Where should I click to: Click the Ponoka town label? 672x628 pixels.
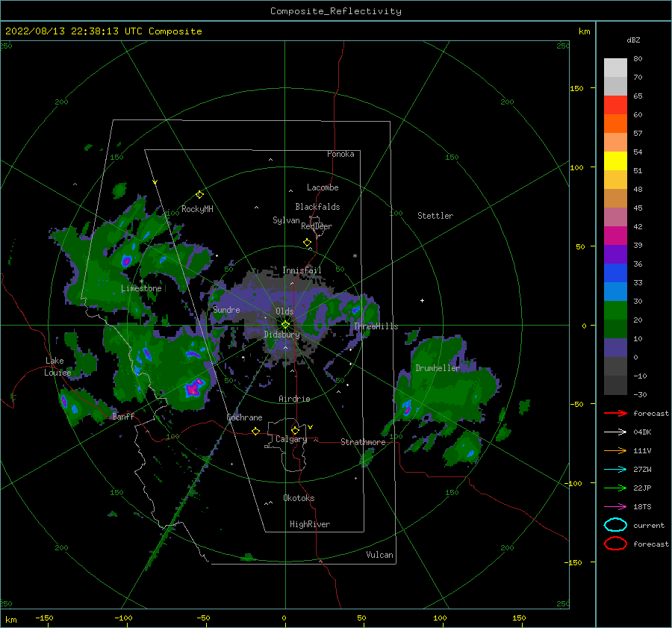[x=340, y=154]
